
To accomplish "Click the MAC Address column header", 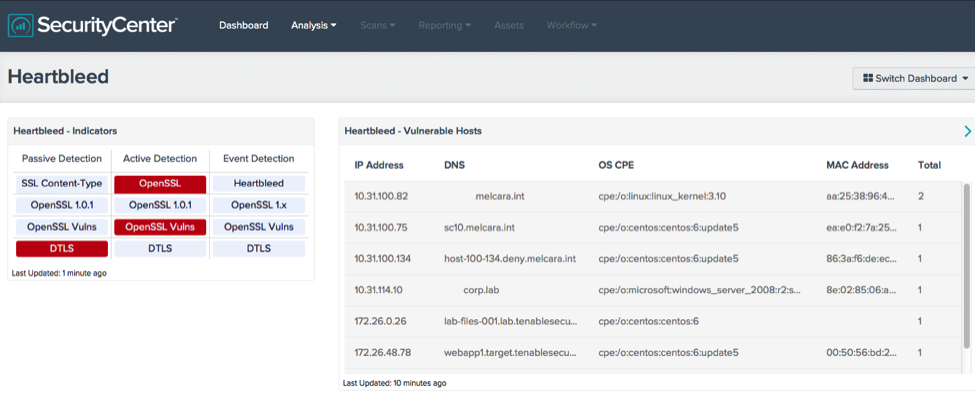I will coord(857,165).
